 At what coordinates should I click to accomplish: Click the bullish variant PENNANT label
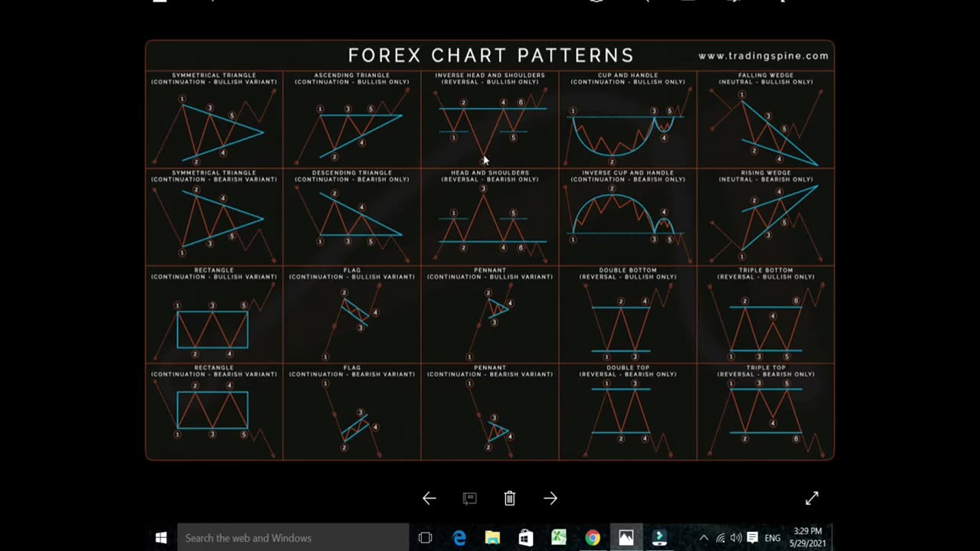[x=490, y=270]
